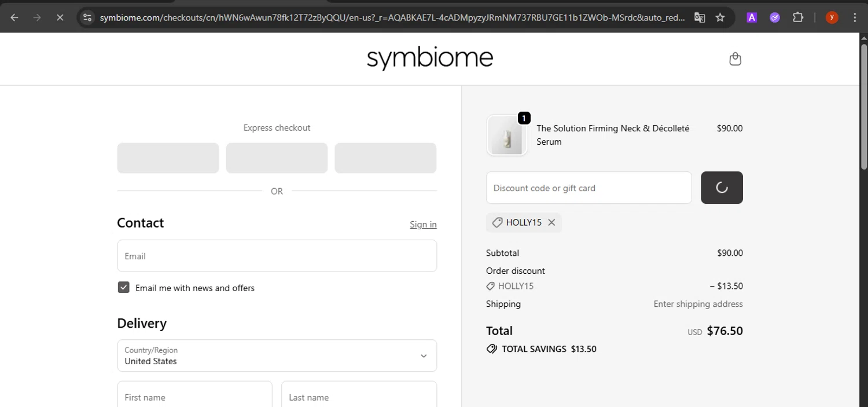Remove the HOLLY15 discount code tag
Image resolution: width=868 pixels, height=407 pixels.
click(551, 222)
